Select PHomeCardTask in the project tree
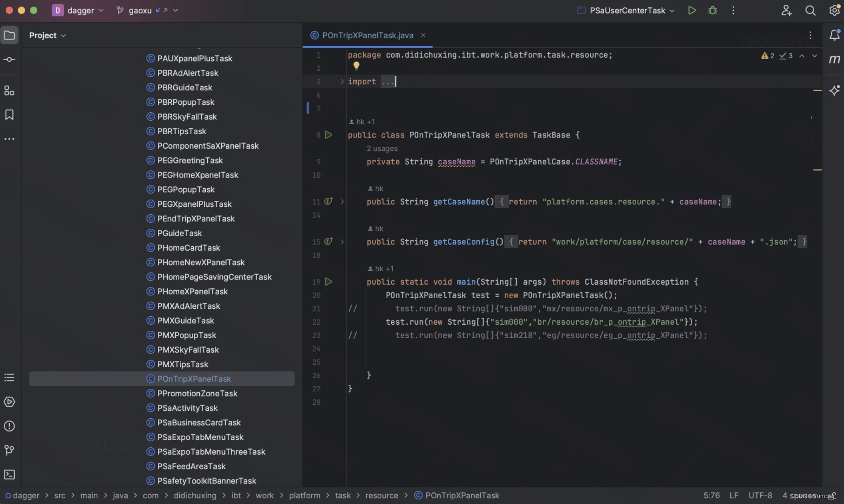Viewport: 844px width, 504px height. click(188, 248)
